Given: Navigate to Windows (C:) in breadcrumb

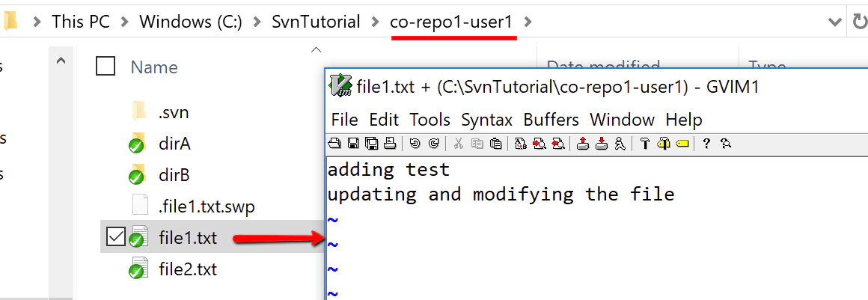Looking at the screenshot, I should [x=191, y=22].
